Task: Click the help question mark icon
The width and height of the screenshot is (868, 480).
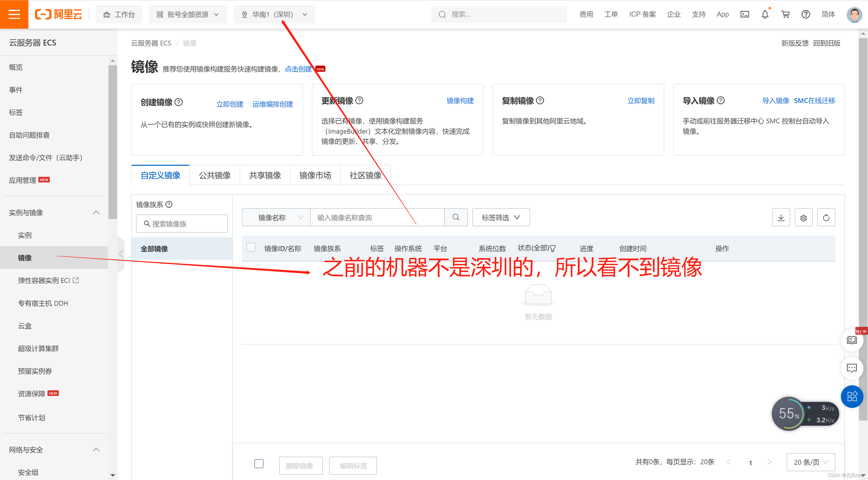Action: tap(805, 14)
